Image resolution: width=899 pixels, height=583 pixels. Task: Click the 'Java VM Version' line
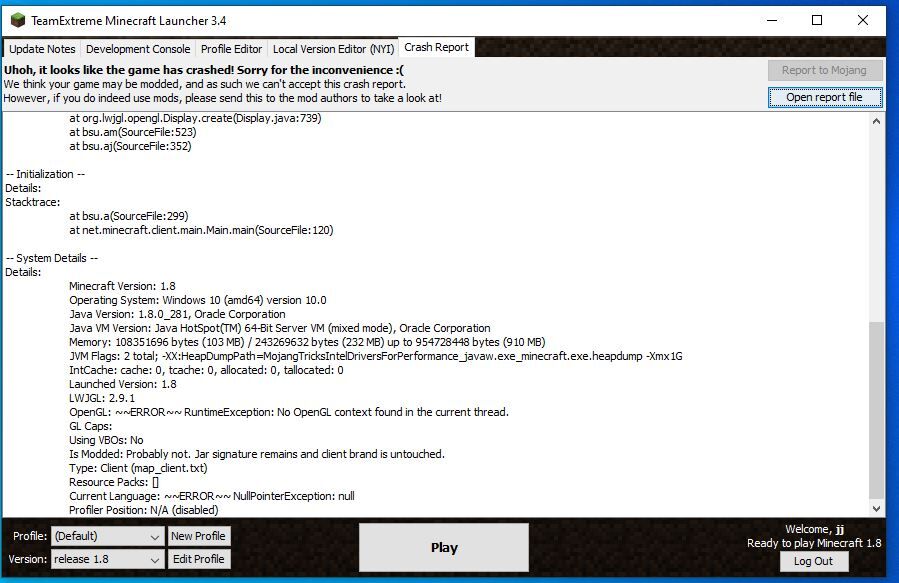(280, 328)
